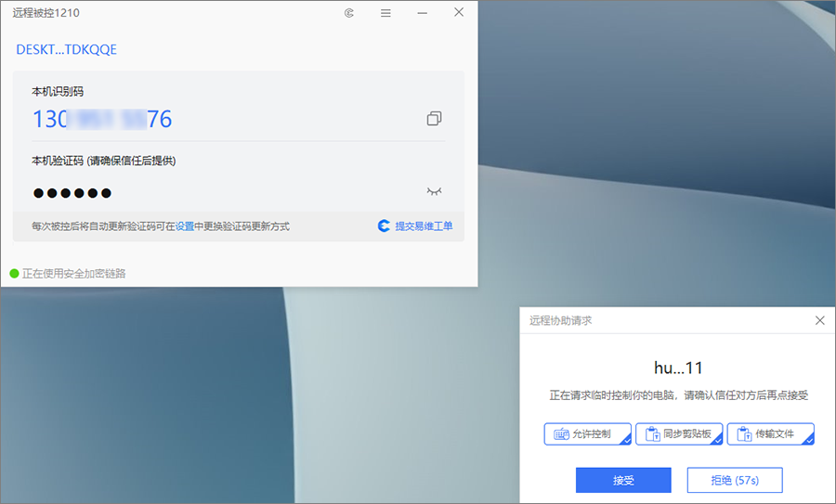Image resolution: width=836 pixels, height=504 pixels.
Task: Reveal the hidden verification code with eye icon
Action: point(434,191)
